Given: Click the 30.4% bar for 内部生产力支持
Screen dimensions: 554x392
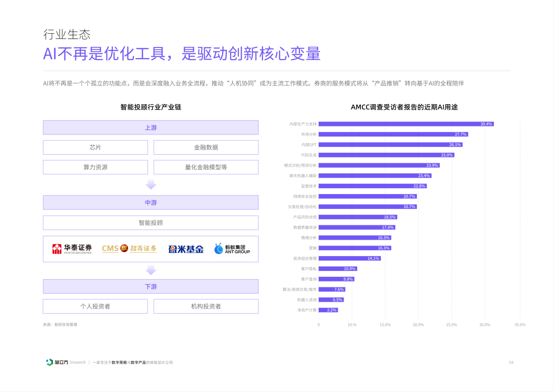Looking at the screenshot, I should point(406,124).
